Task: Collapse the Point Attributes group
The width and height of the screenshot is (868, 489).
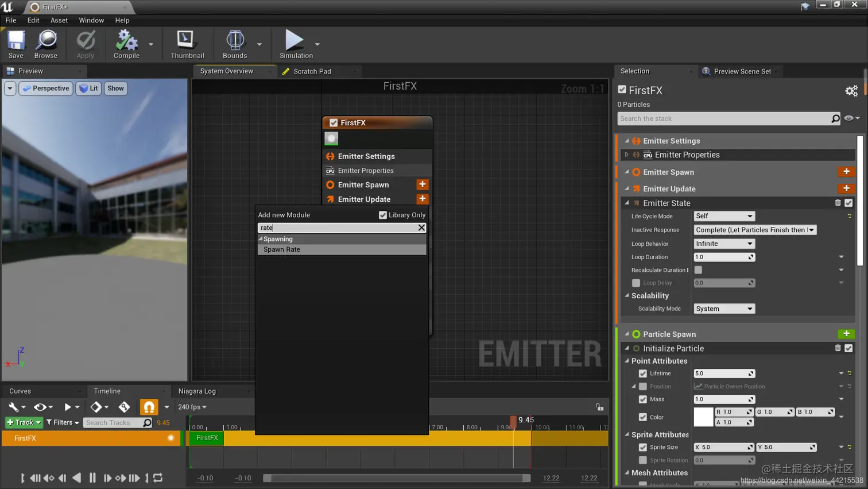Action: click(x=627, y=361)
